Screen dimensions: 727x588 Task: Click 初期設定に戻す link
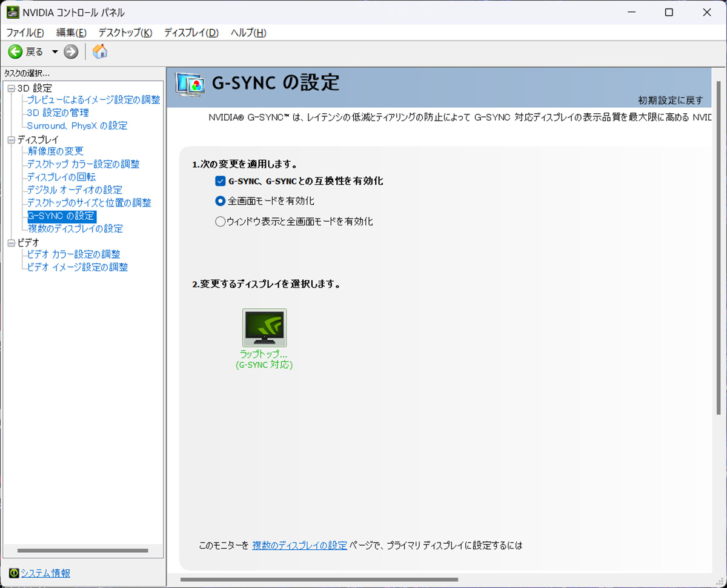coord(671,100)
